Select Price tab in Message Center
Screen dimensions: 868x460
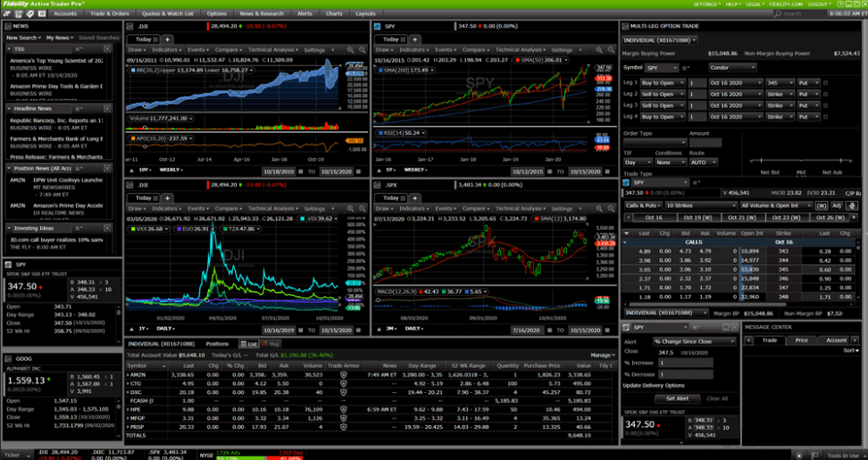(802, 340)
